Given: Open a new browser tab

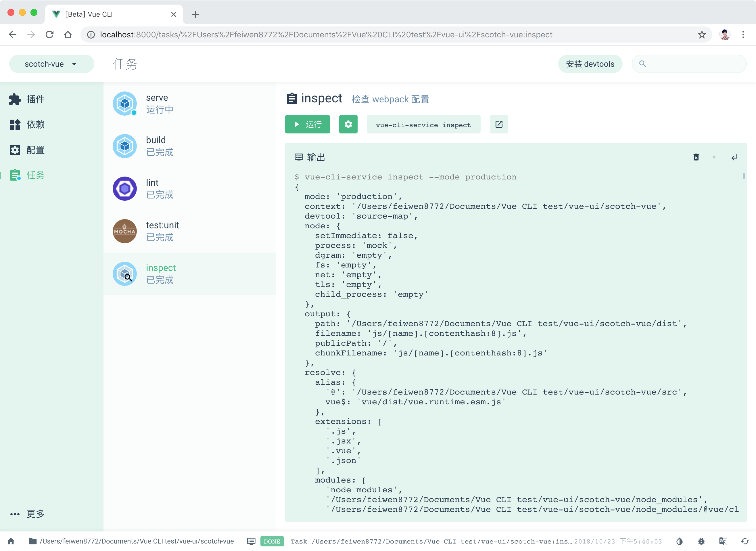Looking at the screenshot, I should [x=195, y=14].
